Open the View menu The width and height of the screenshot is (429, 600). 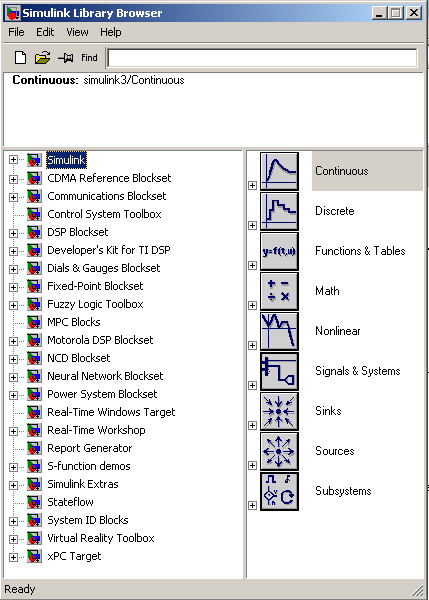pos(77,32)
